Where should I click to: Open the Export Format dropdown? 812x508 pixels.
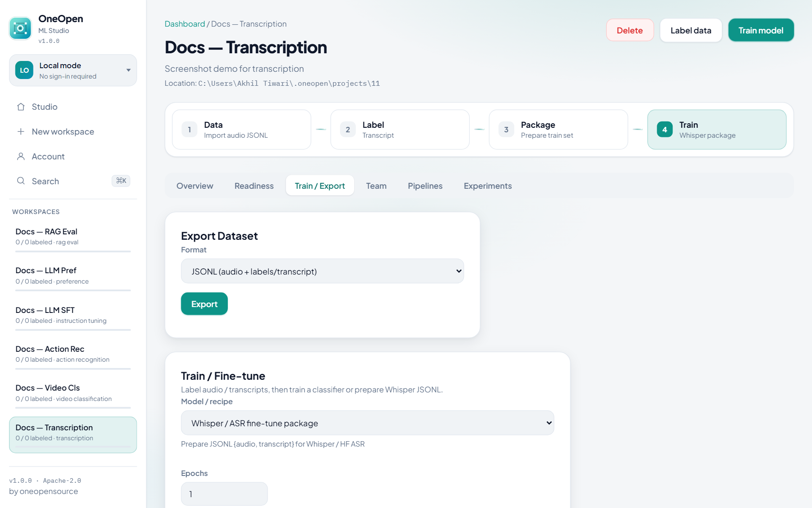click(x=323, y=271)
